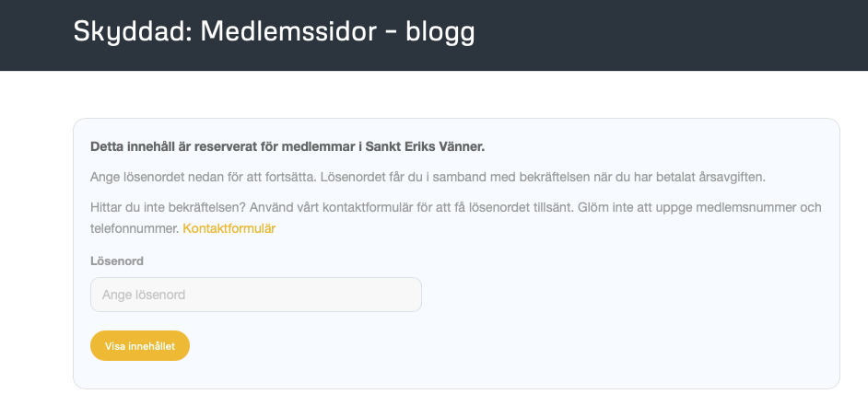Click the Lösenord field label
This screenshot has width=868, height=417.
(x=116, y=261)
